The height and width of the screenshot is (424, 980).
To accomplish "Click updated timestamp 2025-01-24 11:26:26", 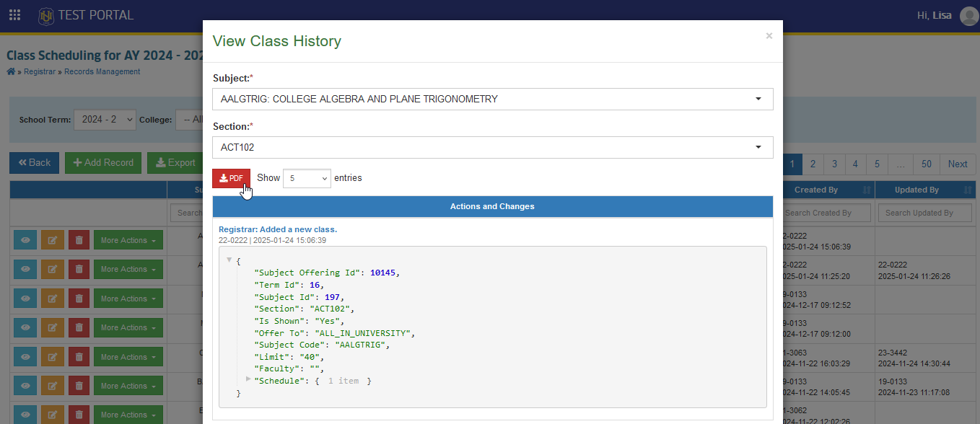I will pyautogui.click(x=914, y=276).
